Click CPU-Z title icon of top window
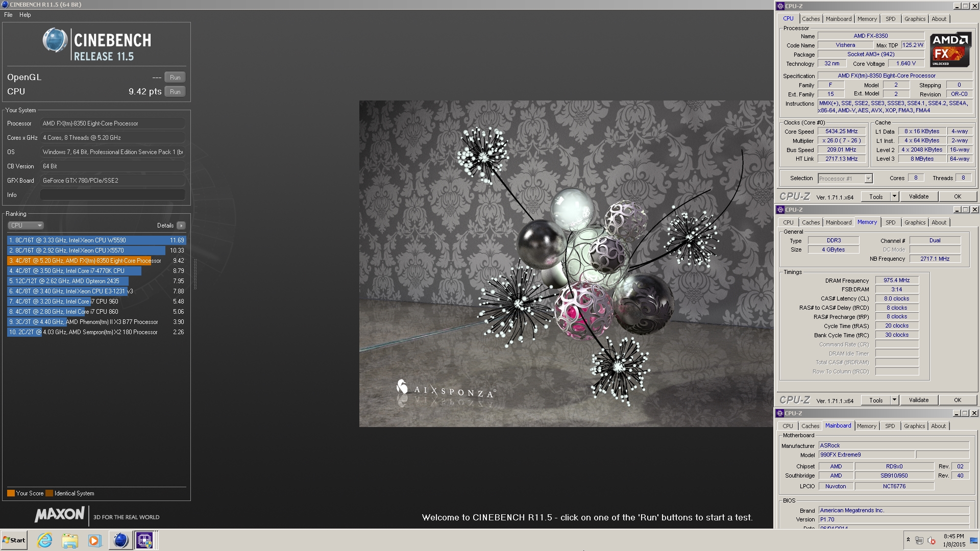The height and width of the screenshot is (551, 980). click(780, 6)
